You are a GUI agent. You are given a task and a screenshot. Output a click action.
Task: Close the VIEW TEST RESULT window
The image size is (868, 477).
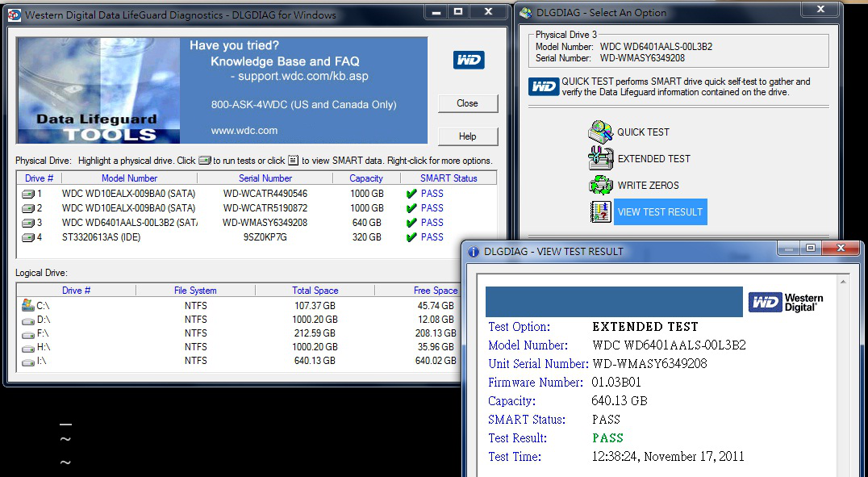[841, 249]
